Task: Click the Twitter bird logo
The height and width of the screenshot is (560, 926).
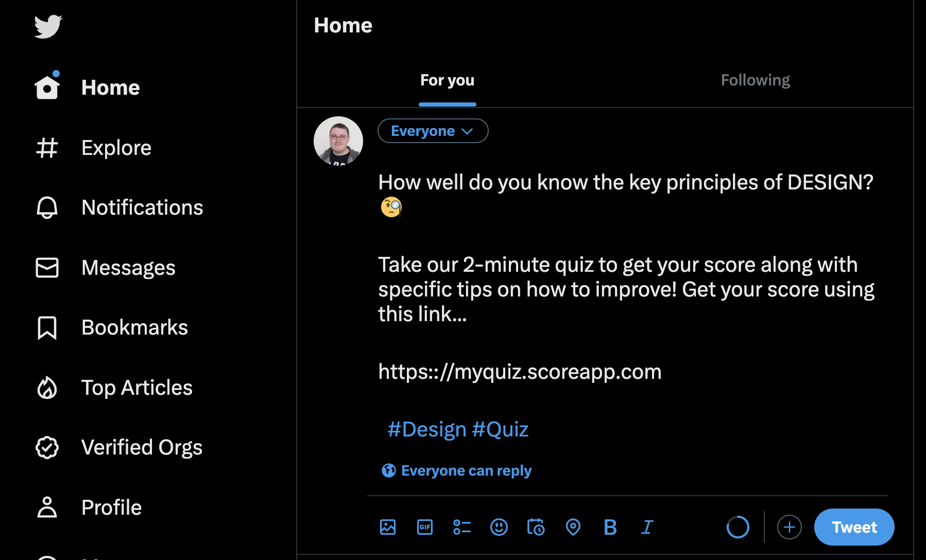Action: [x=48, y=26]
